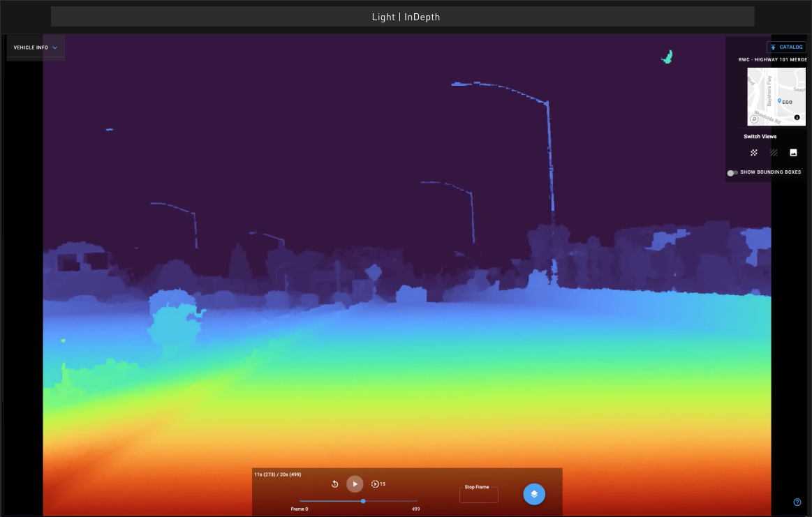
Task: Restart playback from the beginning
Action: tap(334, 484)
